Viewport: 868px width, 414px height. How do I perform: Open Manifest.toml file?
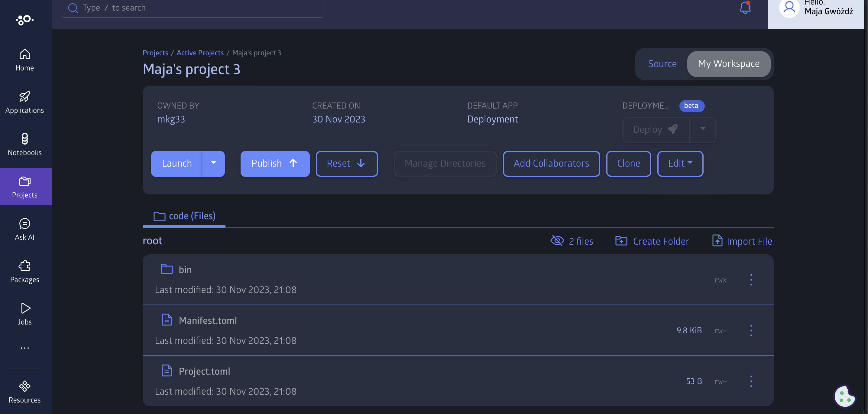click(x=208, y=320)
